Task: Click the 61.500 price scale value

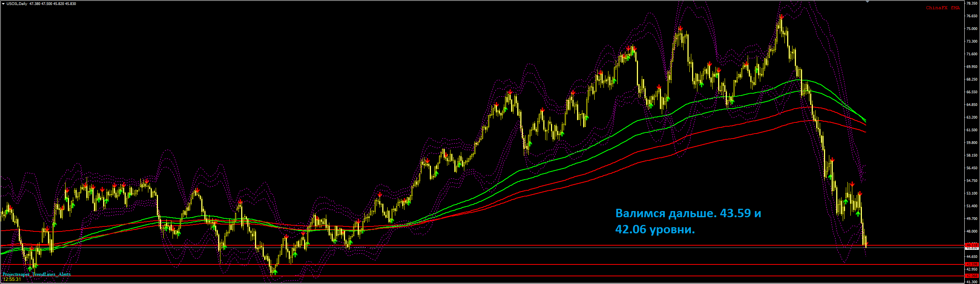Action: 972,130
